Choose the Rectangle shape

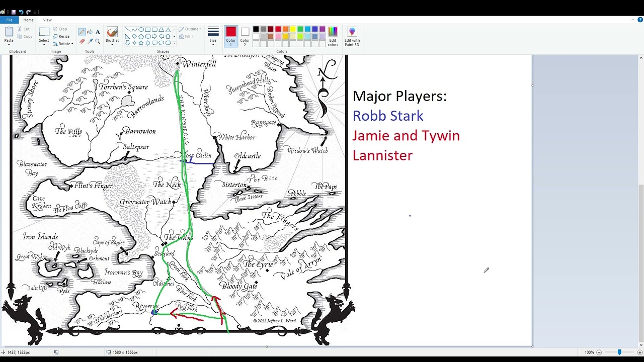tap(147, 30)
